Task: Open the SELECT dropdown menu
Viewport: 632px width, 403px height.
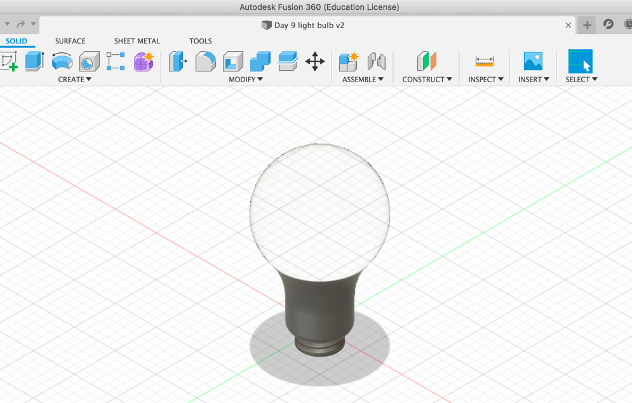Action: point(581,79)
